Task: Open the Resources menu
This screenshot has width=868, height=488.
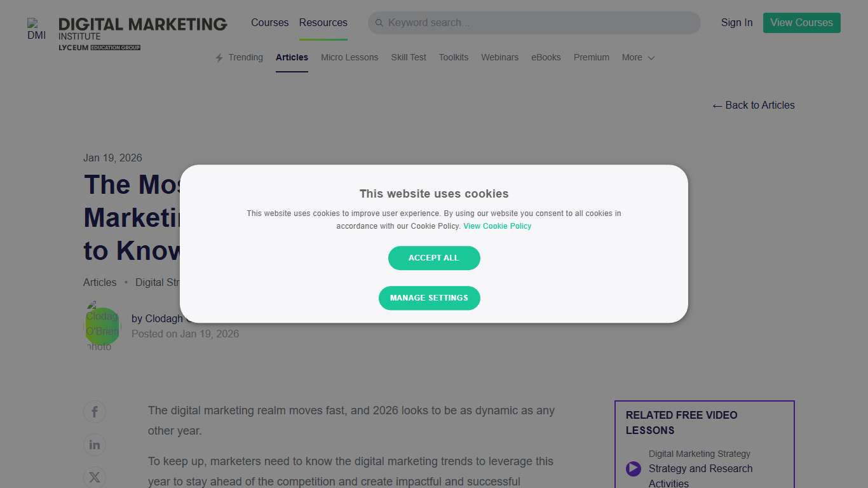Action: [x=323, y=22]
